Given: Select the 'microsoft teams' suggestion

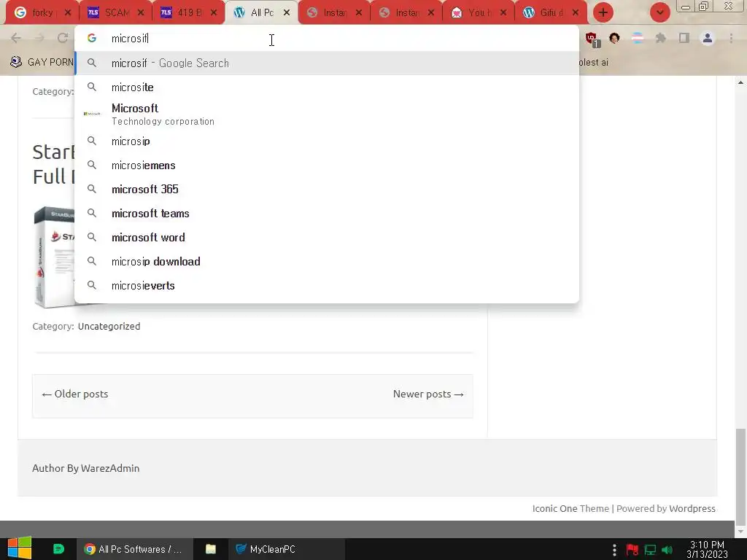Looking at the screenshot, I should (326, 214).
